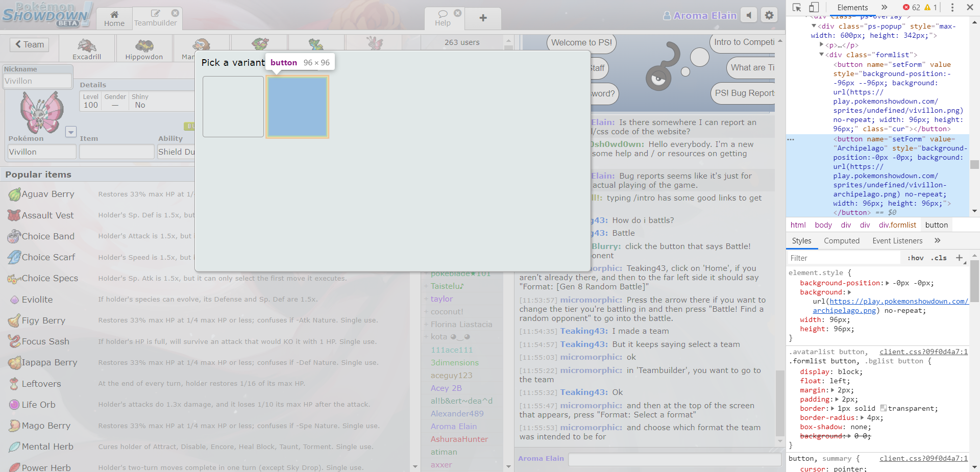Select the Excadrill team slot
This screenshot has width=980, height=472.
tap(87, 49)
